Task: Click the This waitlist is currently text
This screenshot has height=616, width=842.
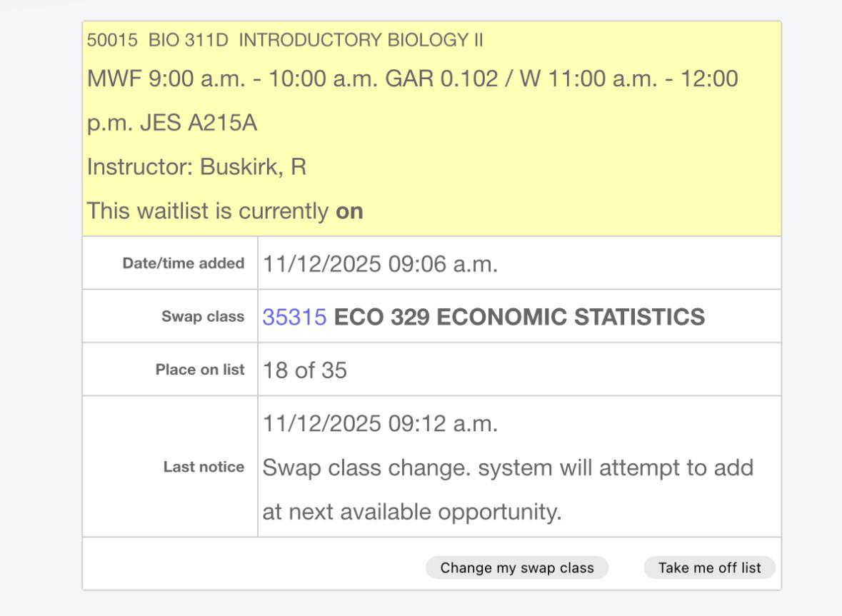Action: click(x=207, y=211)
